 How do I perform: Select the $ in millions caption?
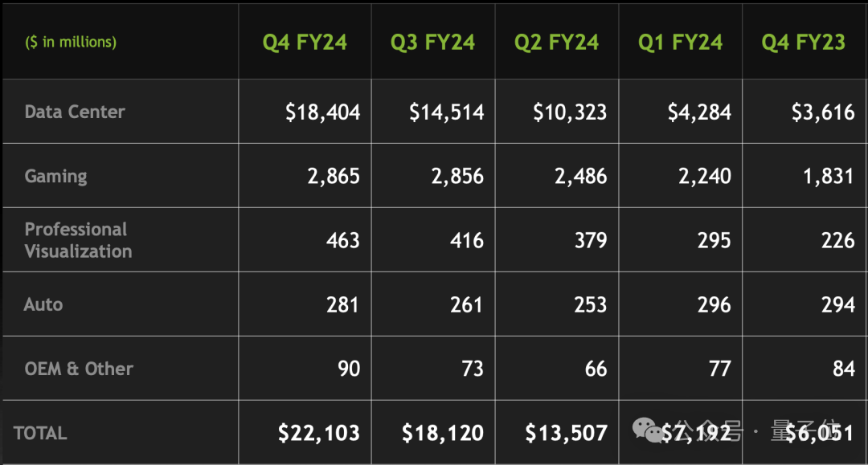[71, 42]
